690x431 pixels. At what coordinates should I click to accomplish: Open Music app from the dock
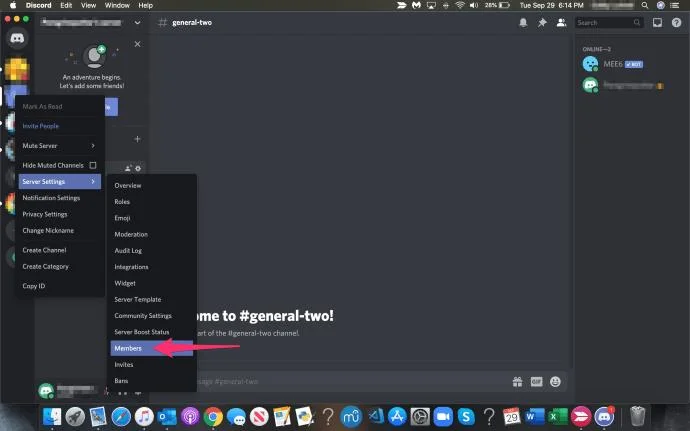coord(144,416)
